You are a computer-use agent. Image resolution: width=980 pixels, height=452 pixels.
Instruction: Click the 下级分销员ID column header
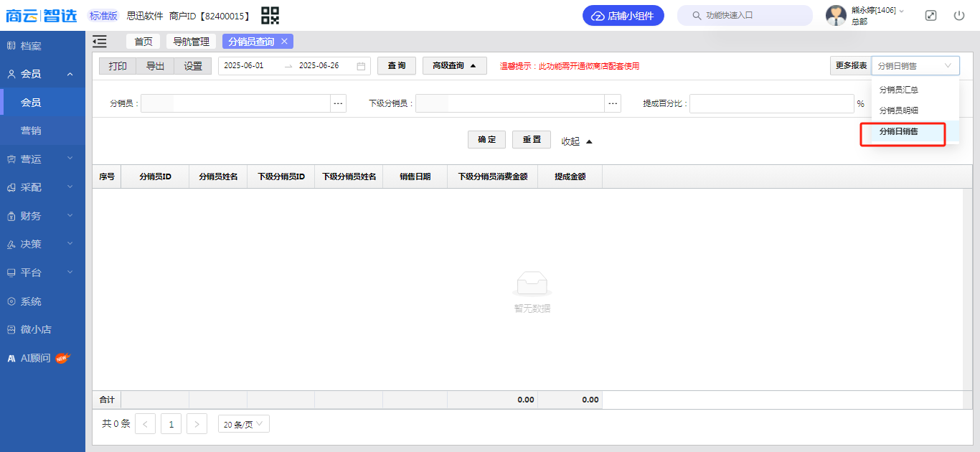coord(281,176)
